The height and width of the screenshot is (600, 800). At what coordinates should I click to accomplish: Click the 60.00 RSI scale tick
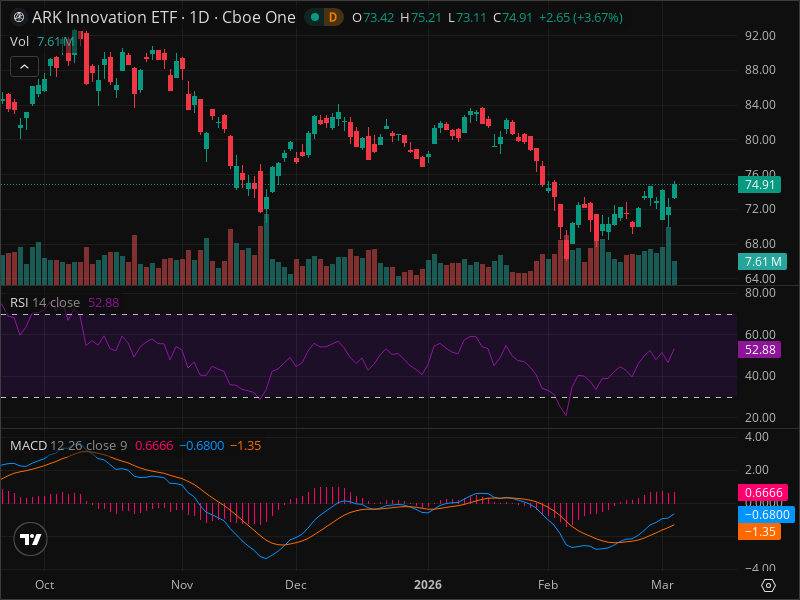(760, 334)
